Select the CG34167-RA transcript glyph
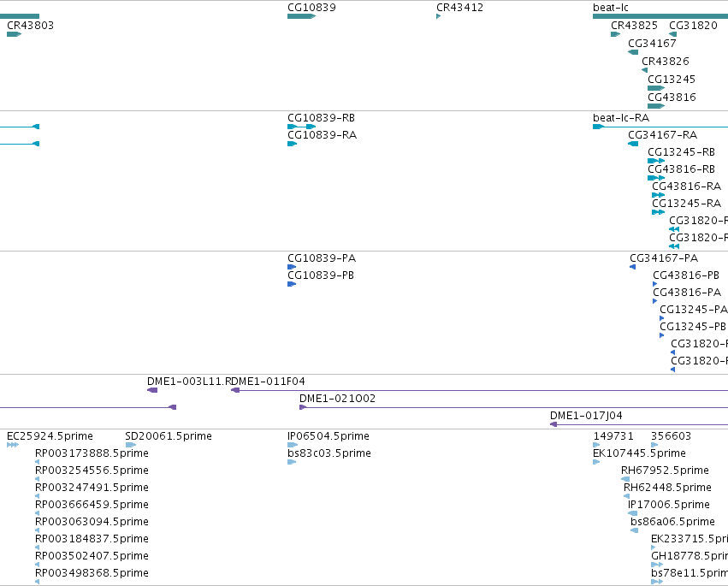 pyautogui.click(x=633, y=144)
